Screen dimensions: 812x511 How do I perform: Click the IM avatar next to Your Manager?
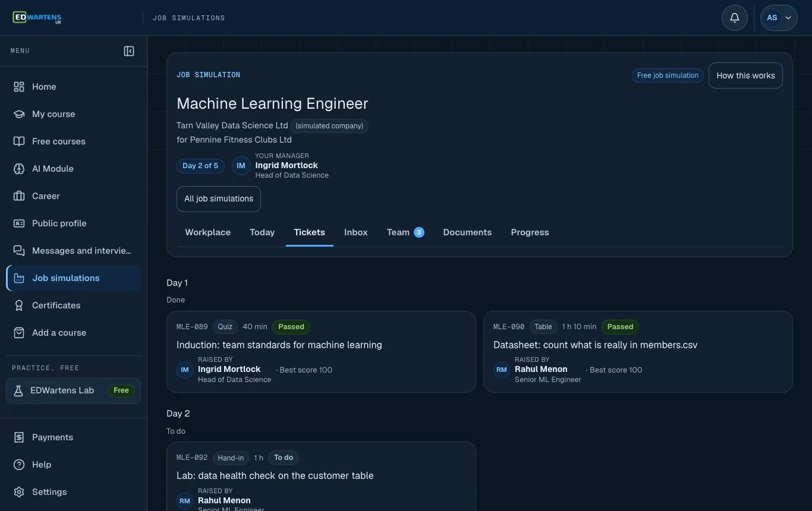(x=241, y=166)
